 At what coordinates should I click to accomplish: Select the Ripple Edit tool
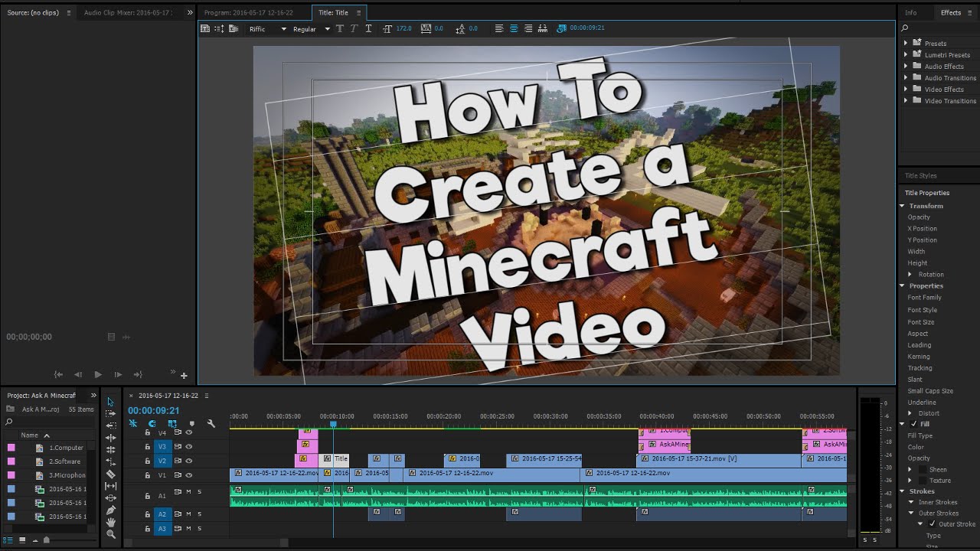click(x=110, y=425)
